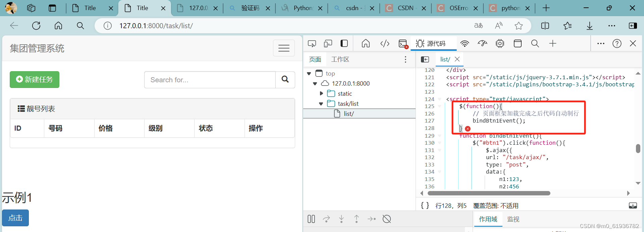Toggle the browser sidebar icon
Image resolution: width=644 pixels, height=232 pixels.
click(633, 26)
